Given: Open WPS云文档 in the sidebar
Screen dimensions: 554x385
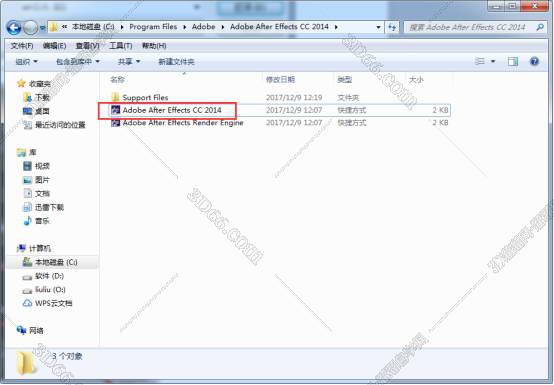Looking at the screenshot, I should click(x=53, y=303).
